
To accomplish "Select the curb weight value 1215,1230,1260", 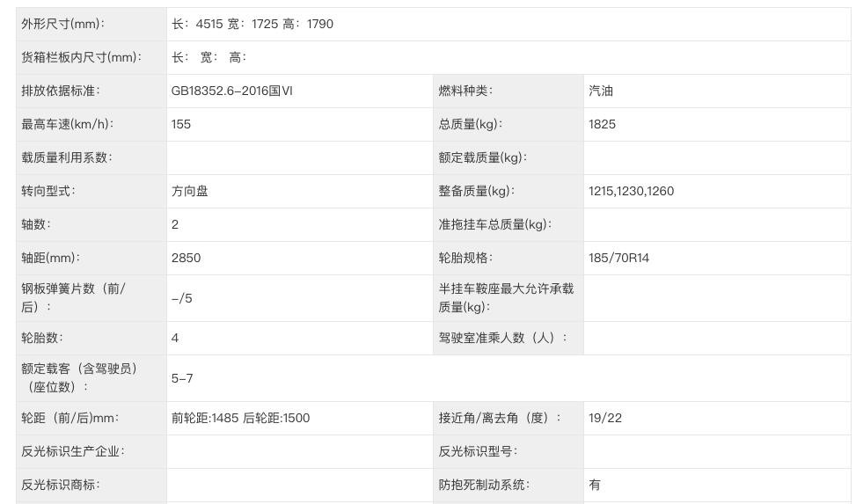I will tap(632, 191).
